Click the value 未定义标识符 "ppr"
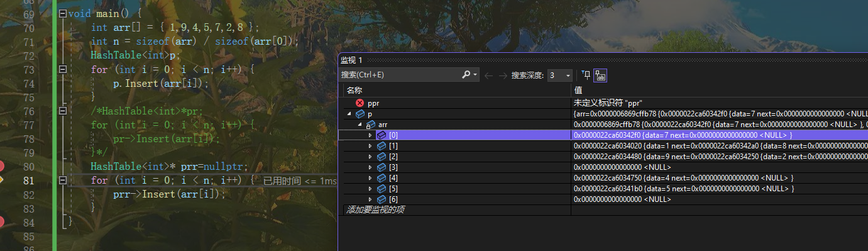868x251 pixels. pos(608,103)
